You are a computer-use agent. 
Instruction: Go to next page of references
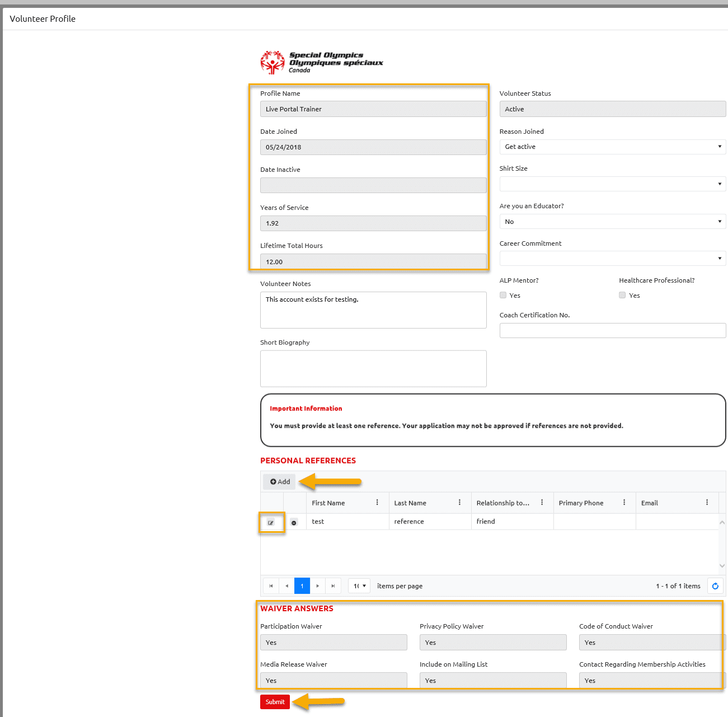pyautogui.click(x=317, y=586)
